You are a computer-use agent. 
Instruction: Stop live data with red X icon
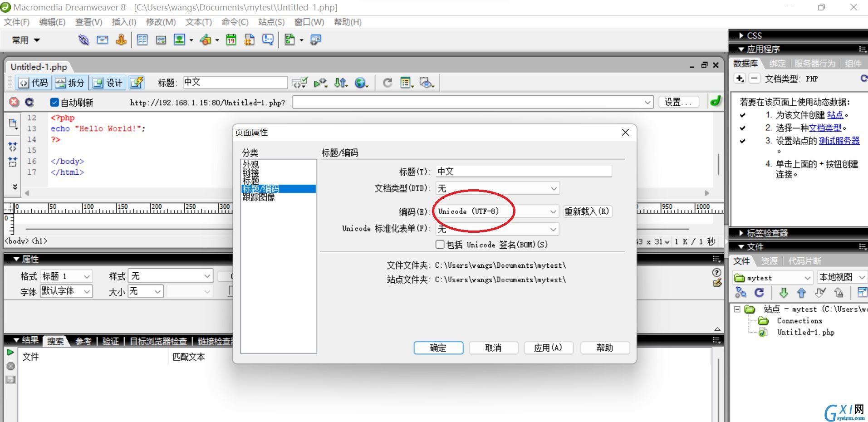[15, 102]
